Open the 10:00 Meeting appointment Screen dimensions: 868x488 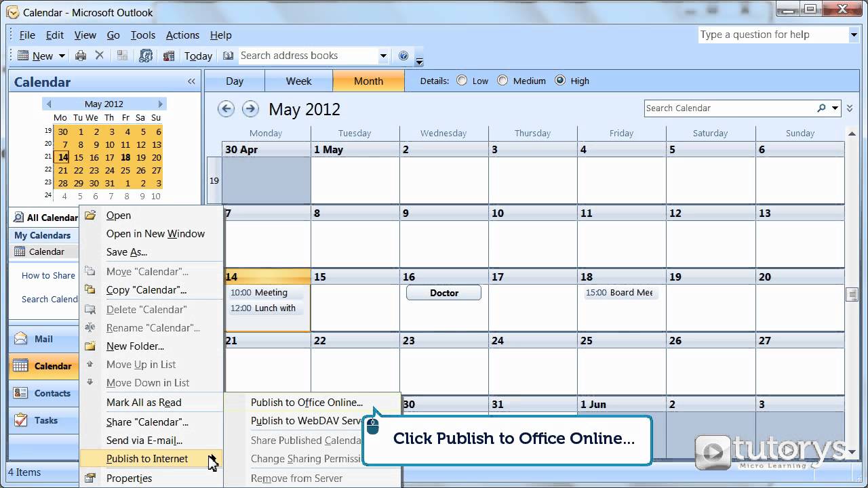click(x=267, y=293)
